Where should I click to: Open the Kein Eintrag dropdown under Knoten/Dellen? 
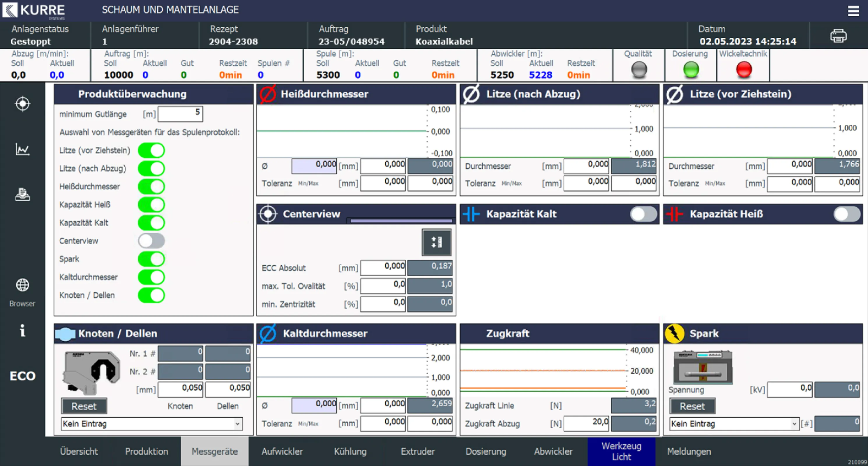coord(151,424)
